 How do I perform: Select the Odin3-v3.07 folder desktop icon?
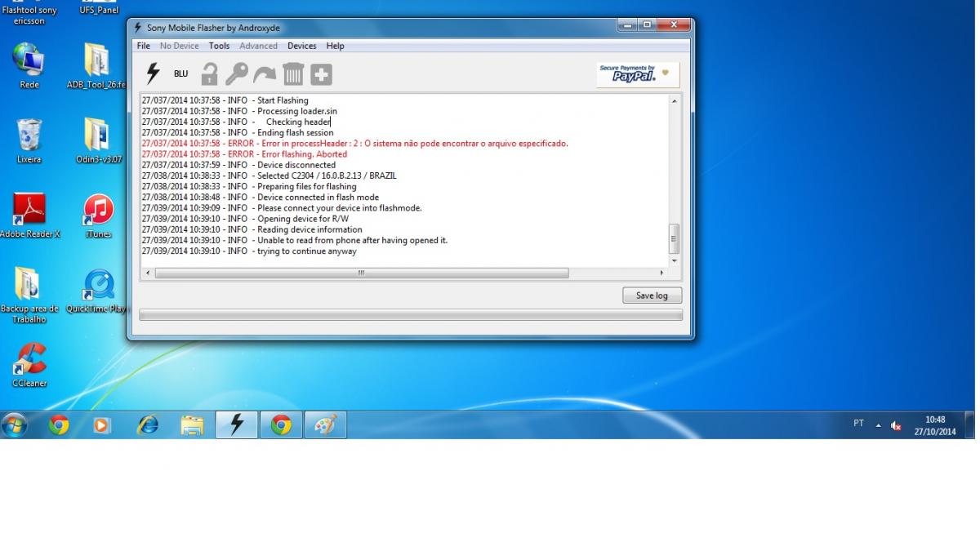(97, 140)
